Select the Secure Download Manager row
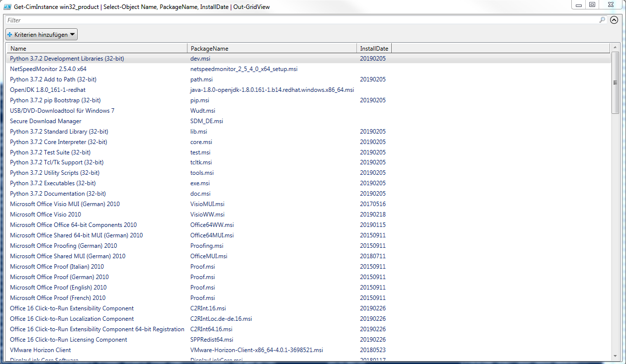The height and width of the screenshot is (364, 626). tap(308, 121)
